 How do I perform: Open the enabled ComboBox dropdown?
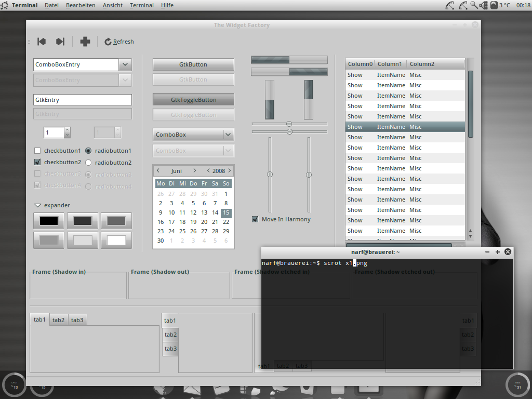(193, 135)
